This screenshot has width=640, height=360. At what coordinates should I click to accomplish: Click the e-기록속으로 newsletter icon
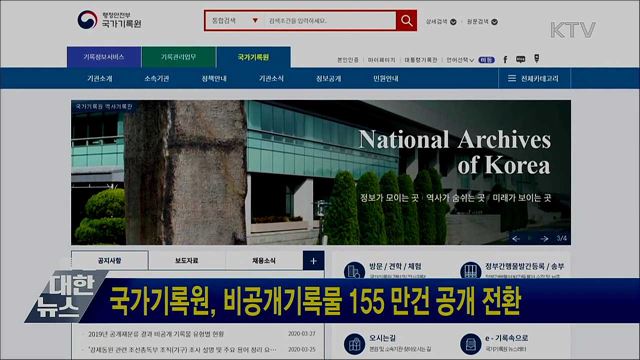pyautogui.click(x=471, y=344)
